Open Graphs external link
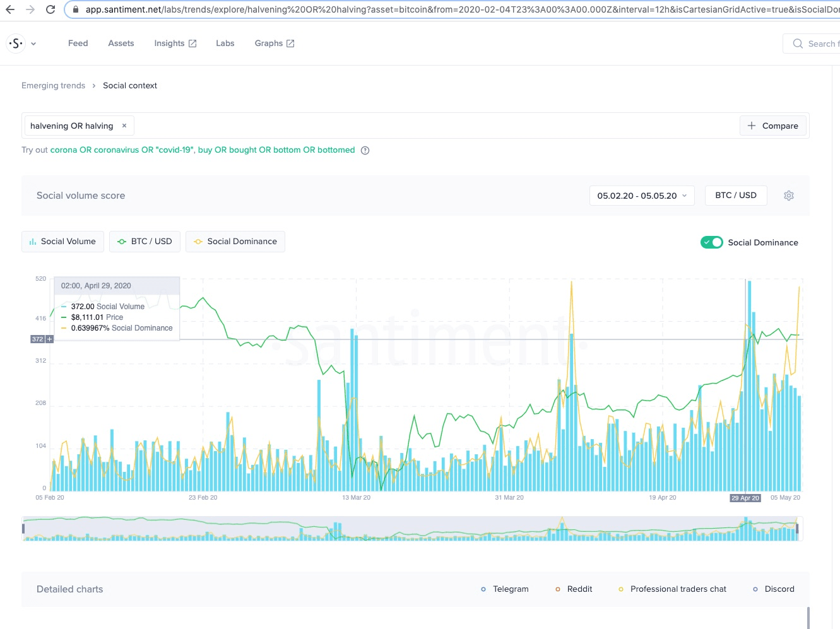This screenshot has height=629, width=840. [x=275, y=44]
